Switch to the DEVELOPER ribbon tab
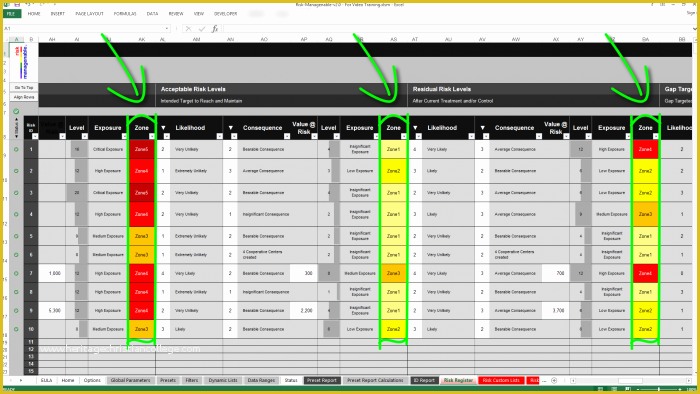The height and width of the screenshot is (394, 700). point(225,14)
